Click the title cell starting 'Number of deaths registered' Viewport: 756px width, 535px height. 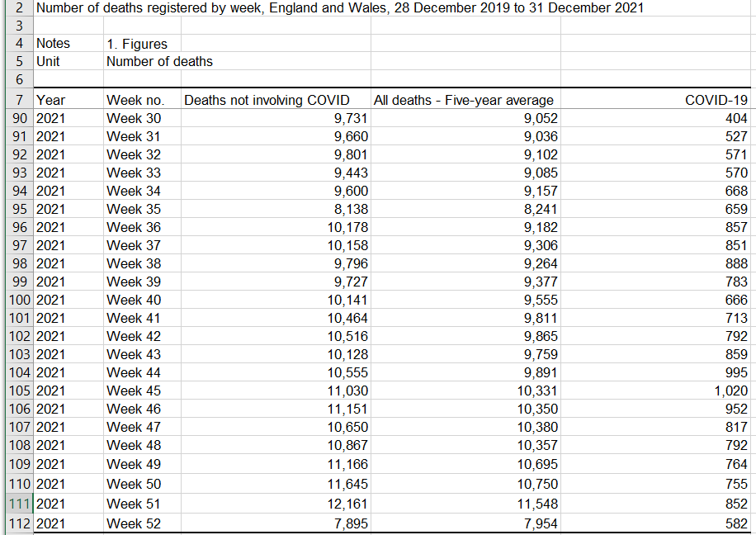[x=340, y=8]
